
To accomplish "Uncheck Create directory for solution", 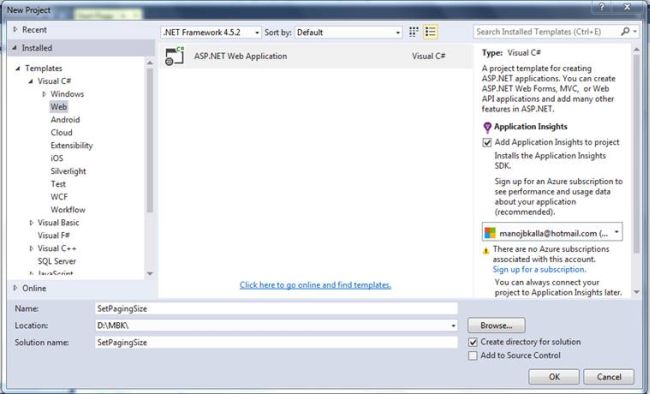I will [473, 342].
